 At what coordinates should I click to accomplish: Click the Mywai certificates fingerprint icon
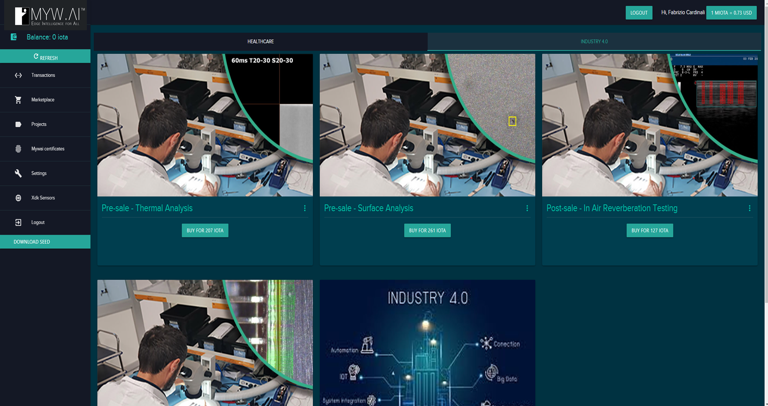[18, 148]
